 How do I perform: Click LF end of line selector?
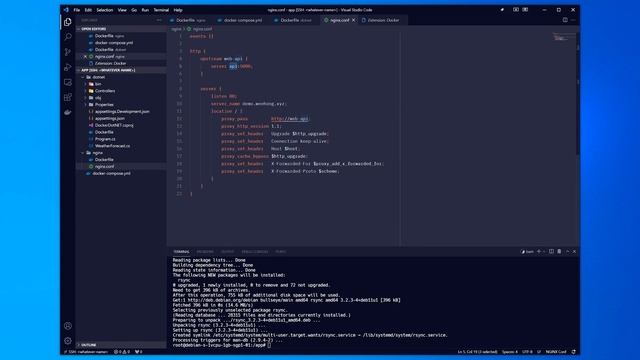[x=539, y=352]
